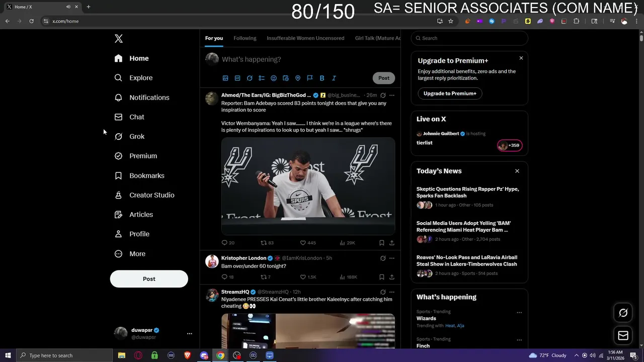Add a GIF to the new post
This screenshot has height=362, width=644.
point(237,78)
